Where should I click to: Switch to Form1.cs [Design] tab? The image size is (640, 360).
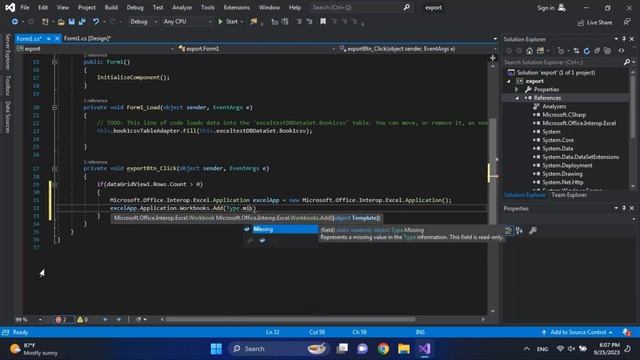[87, 38]
